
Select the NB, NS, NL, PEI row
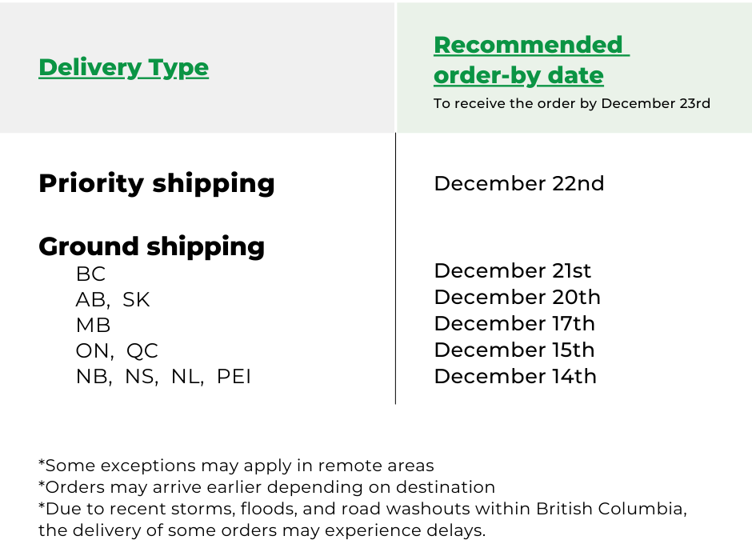click(163, 376)
